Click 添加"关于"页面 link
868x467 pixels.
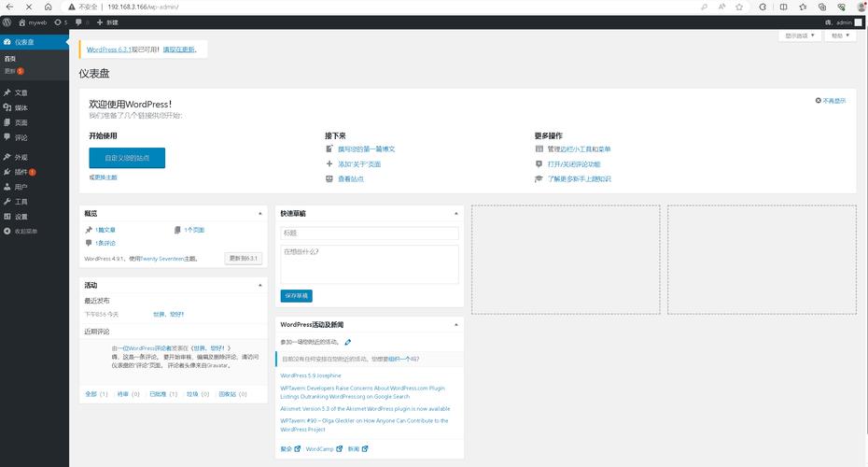click(359, 164)
